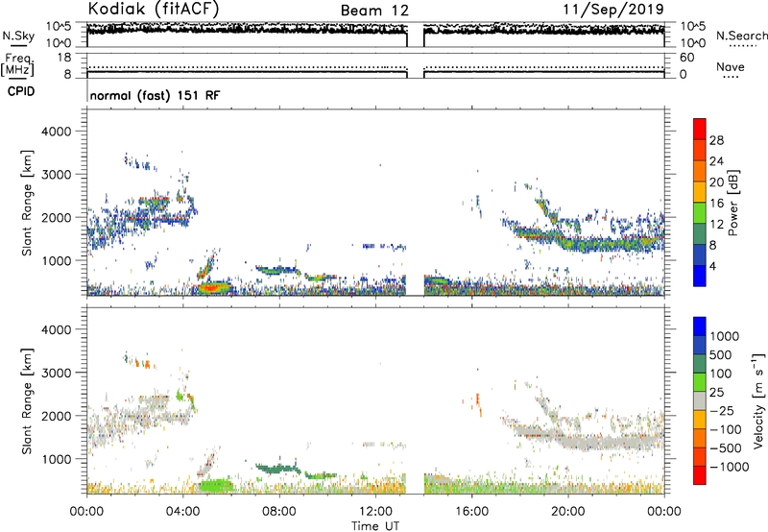Click the 'CPID' label
This screenshot has width=768, height=532.
(x=21, y=91)
